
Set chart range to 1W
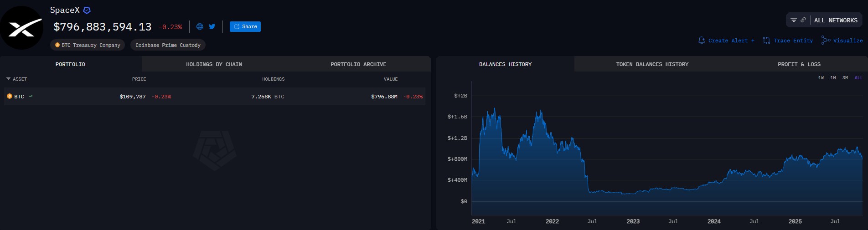[821, 78]
